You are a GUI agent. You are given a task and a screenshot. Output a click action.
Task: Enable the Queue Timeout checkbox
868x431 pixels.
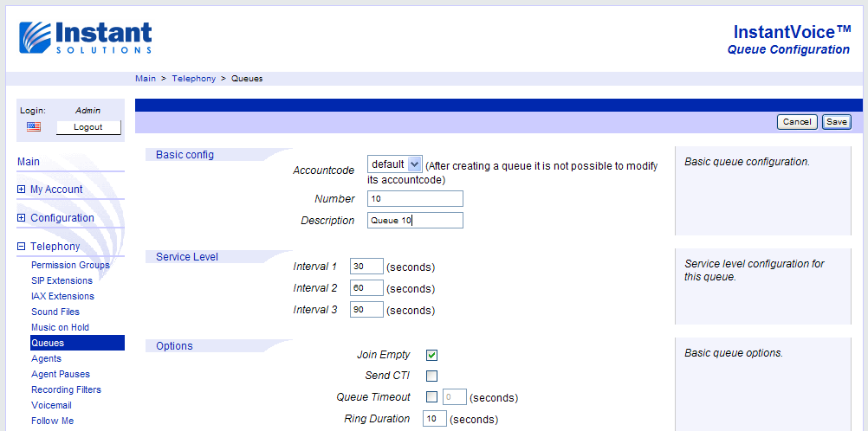click(431, 397)
